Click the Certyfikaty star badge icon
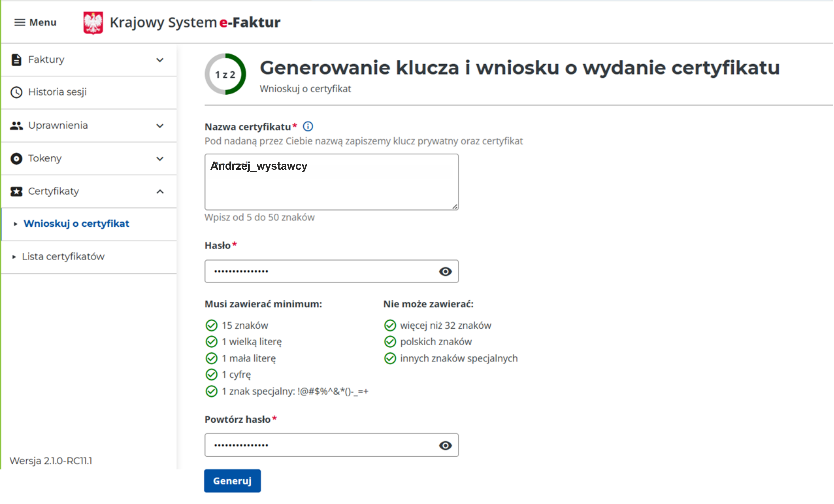 pyautogui.click(x=16, y=192)
